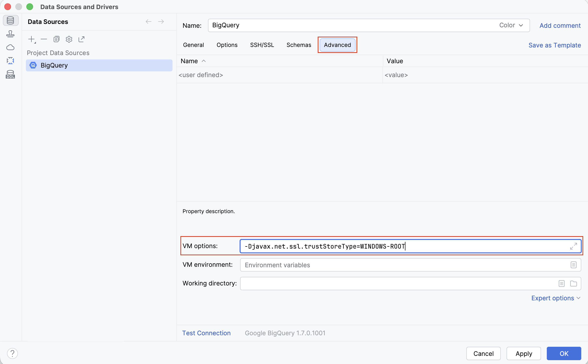Insert macro in Working directory field

pos(561,284)
